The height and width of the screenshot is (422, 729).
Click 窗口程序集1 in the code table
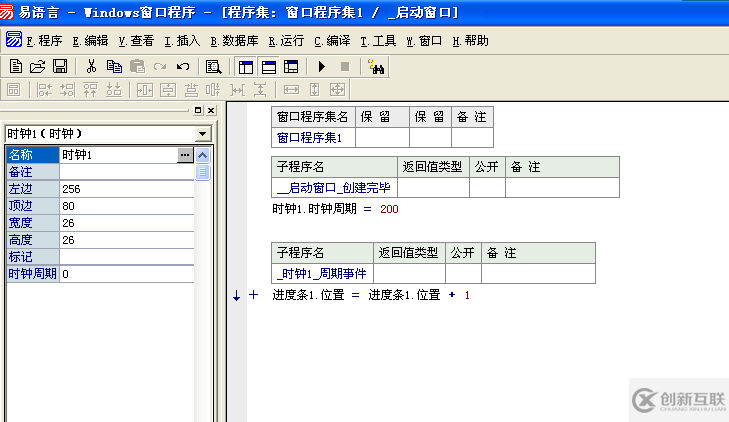309,138
